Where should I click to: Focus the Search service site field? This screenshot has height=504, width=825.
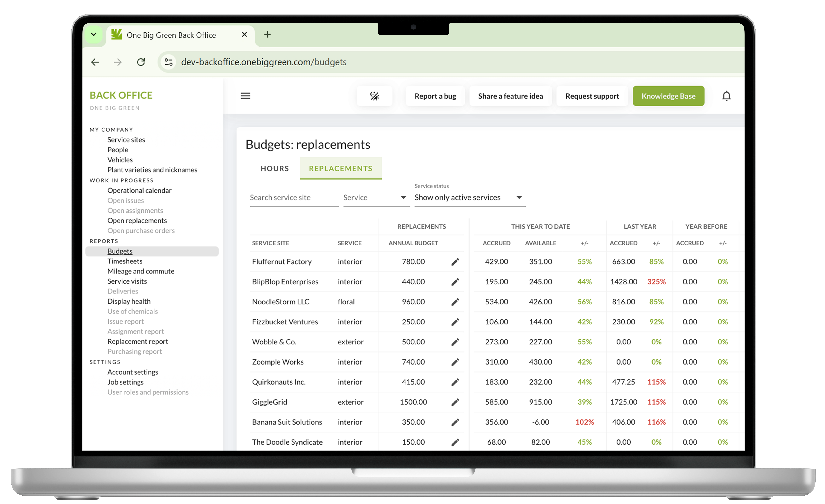[294, 198]
